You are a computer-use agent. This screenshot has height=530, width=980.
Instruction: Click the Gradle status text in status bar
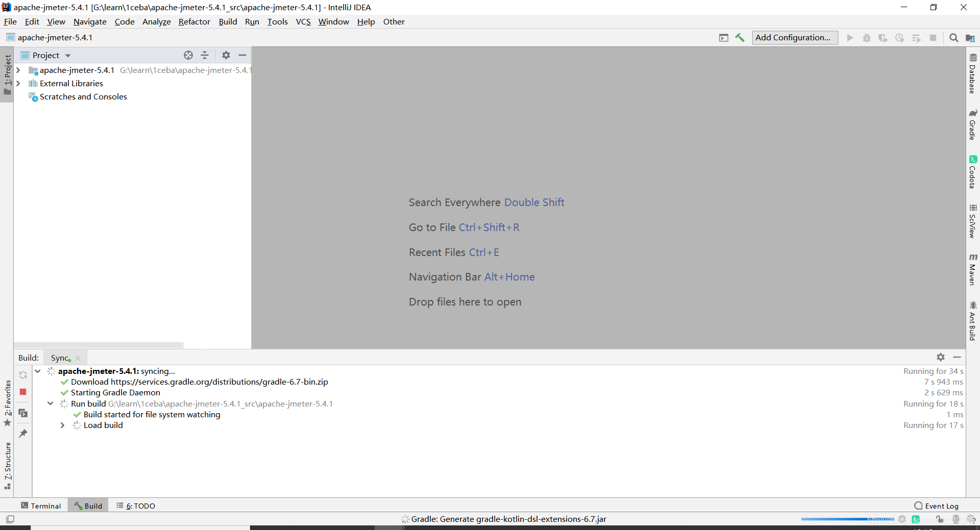pyautogui.click(x=508, y=519)
